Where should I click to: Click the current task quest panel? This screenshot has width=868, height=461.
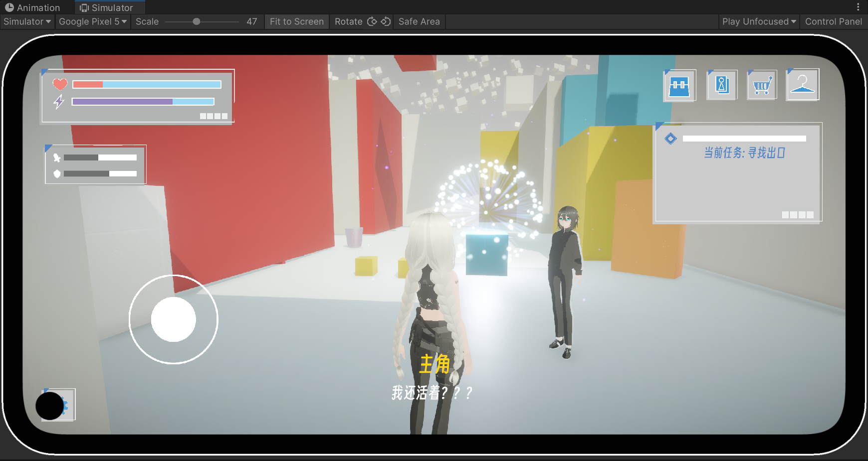(737, 172)
